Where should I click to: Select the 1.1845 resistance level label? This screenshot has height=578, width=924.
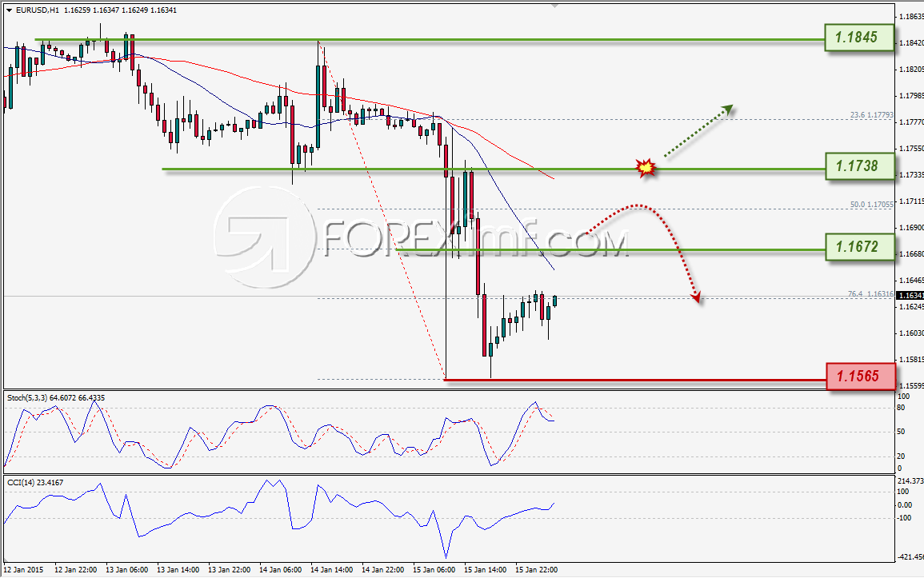(858, 38)
